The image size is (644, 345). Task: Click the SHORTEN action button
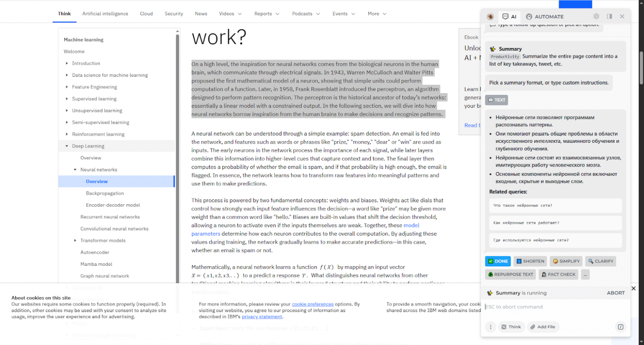click(x=530, y=261)
